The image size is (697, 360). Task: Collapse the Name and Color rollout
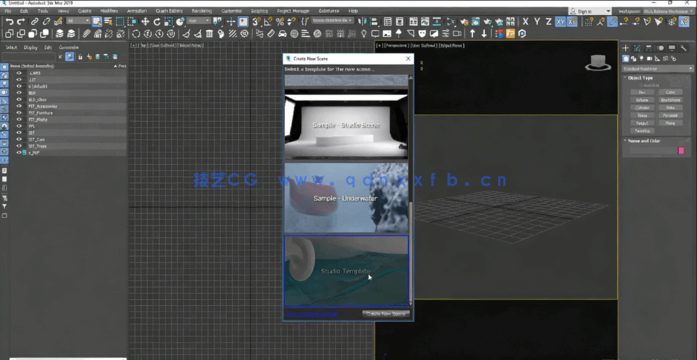[644, 141]
